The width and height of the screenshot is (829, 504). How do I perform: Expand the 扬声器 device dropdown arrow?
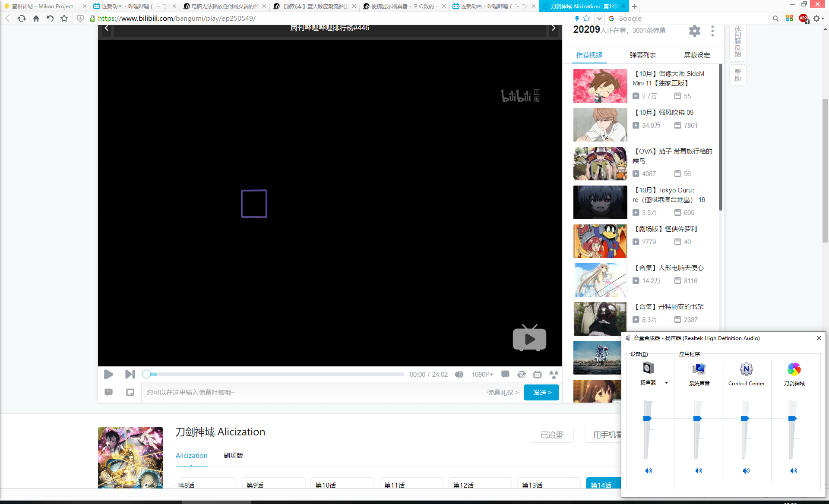coord(666,383)
